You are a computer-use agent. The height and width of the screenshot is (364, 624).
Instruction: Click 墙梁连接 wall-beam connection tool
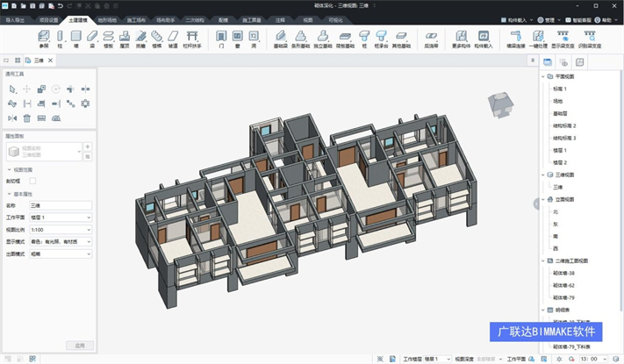pyautogui.click(x=516, y=39)
